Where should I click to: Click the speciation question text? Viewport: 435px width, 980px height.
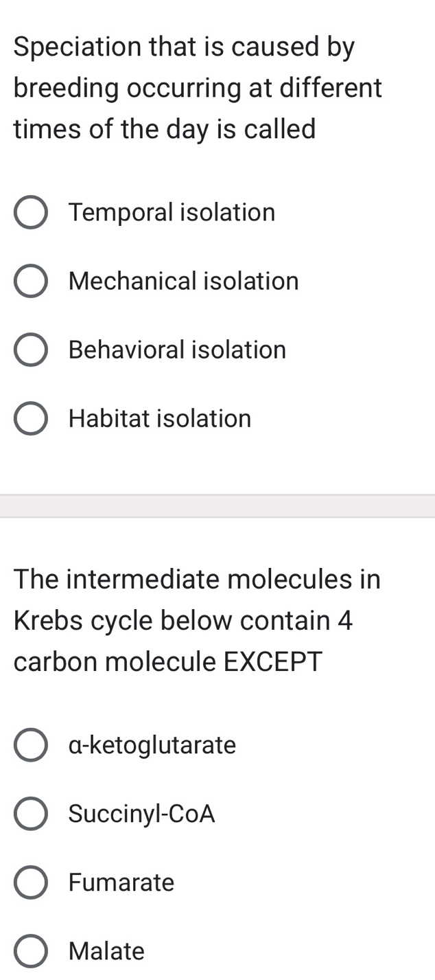coord(198,87)
